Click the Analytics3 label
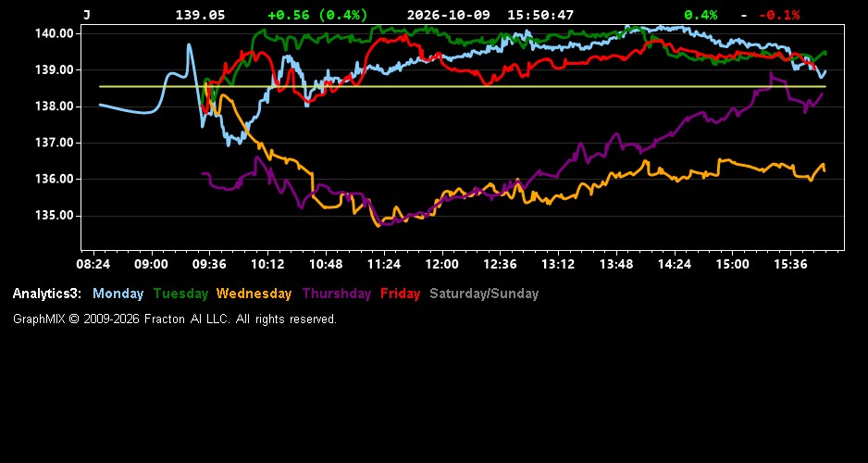The height and width of the screenshot is (463, 868). 47,294
